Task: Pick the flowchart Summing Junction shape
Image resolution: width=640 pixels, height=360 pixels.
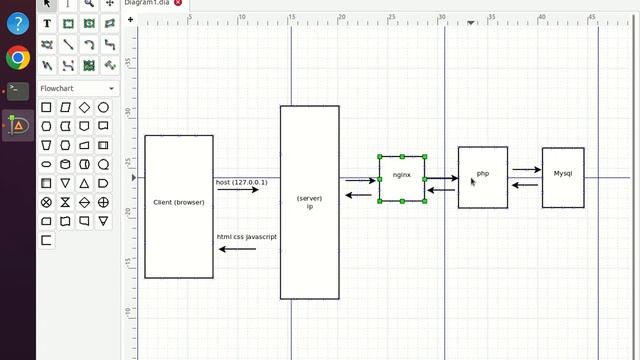Action: tap(47, 202)
